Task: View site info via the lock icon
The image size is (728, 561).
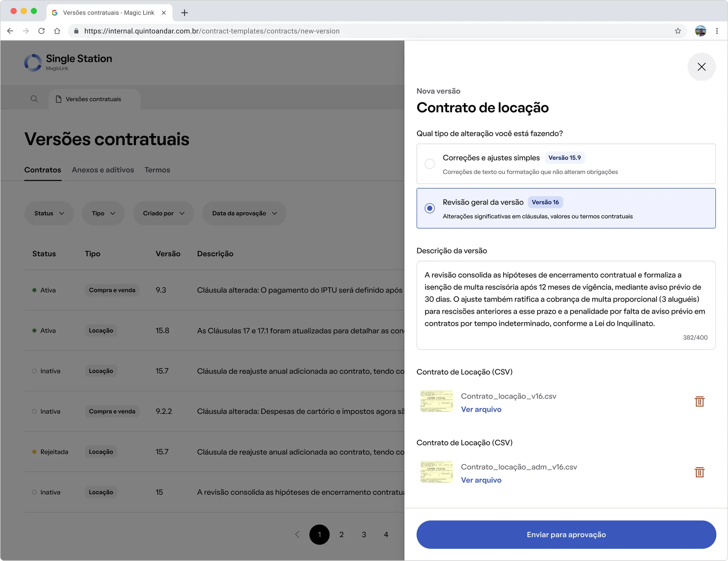Action: (76, 31)
